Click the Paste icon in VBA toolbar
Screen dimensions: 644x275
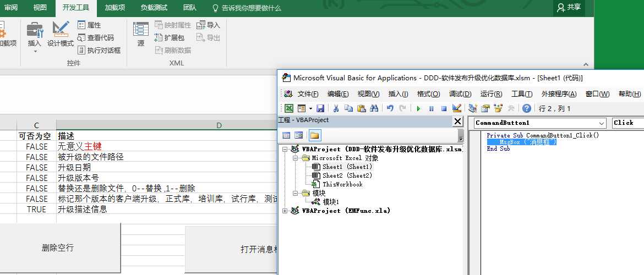[x=361, y=108]
